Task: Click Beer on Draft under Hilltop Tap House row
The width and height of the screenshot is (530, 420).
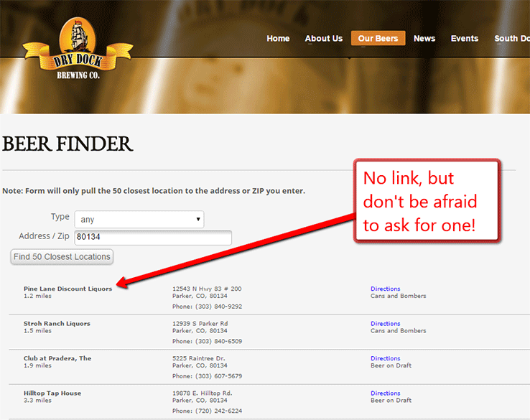Action: [x=391, y=401]
